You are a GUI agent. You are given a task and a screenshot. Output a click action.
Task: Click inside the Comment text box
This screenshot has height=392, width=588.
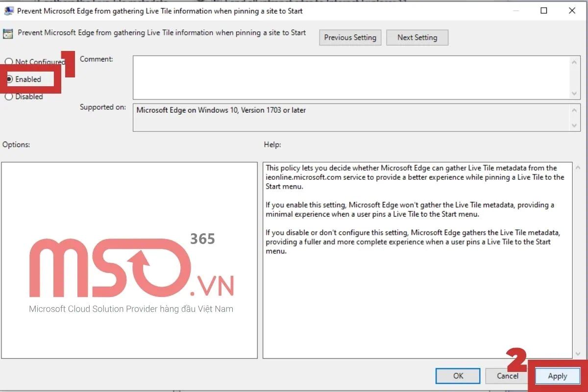pos(350,77)
